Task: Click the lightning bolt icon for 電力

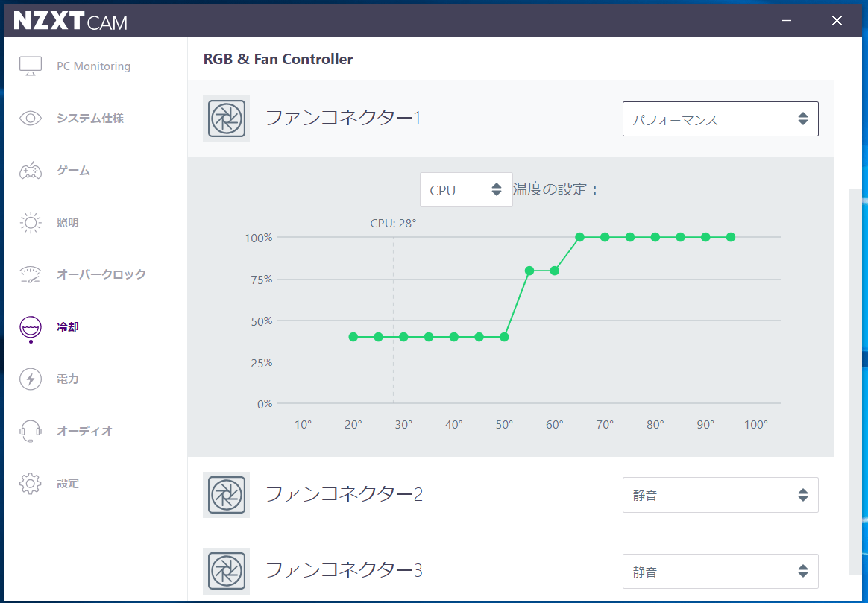Action: tap(31, 379)
